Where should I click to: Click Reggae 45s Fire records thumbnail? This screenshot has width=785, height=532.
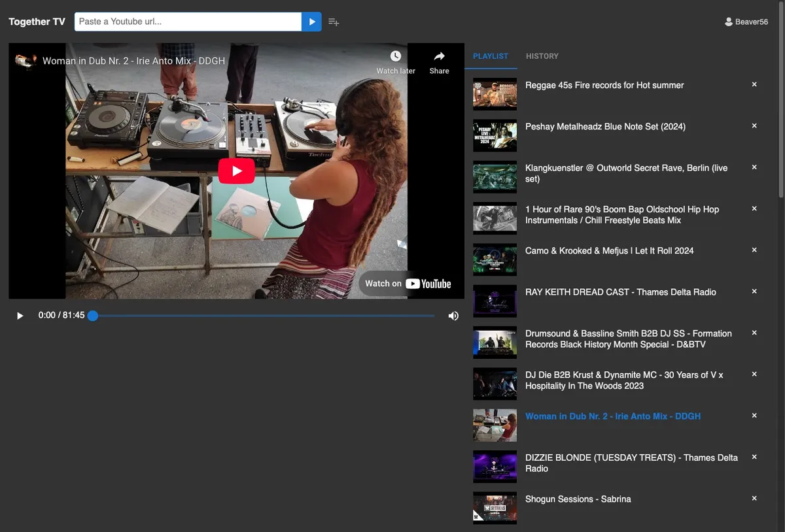pos(495,95)
